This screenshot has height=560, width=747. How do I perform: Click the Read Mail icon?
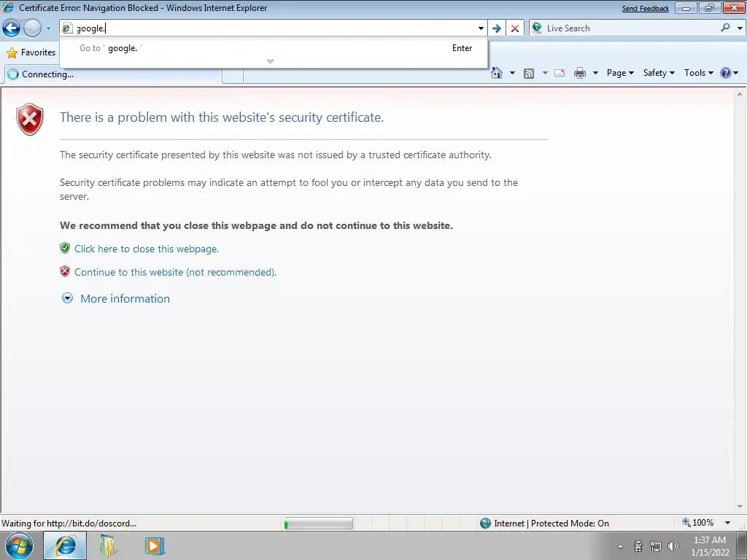560,73
